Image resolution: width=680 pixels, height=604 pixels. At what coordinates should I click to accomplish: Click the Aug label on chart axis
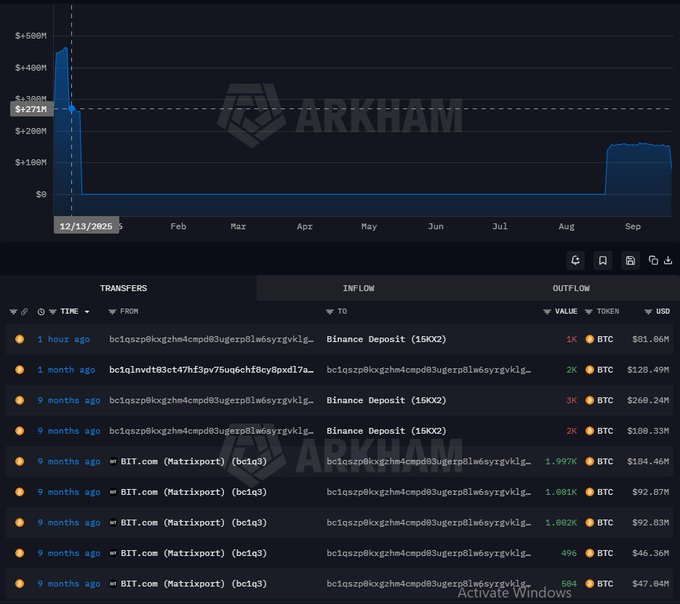click(566, 226)
